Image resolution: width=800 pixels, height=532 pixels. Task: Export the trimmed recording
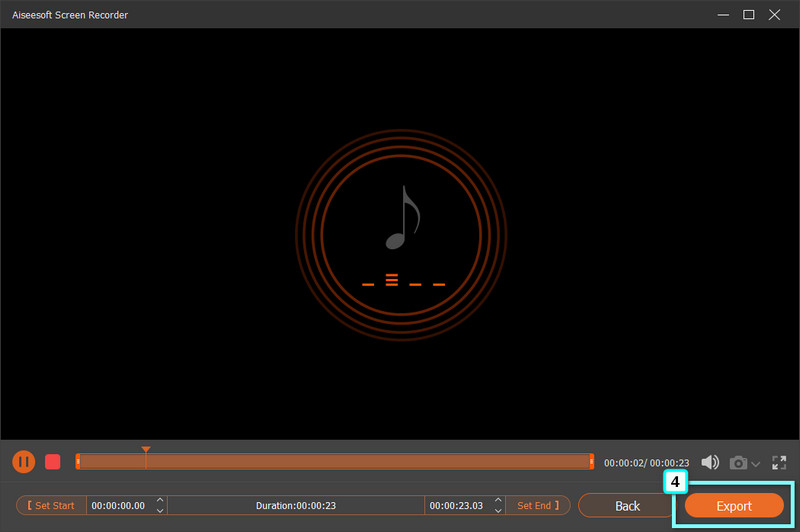point(733,506)
